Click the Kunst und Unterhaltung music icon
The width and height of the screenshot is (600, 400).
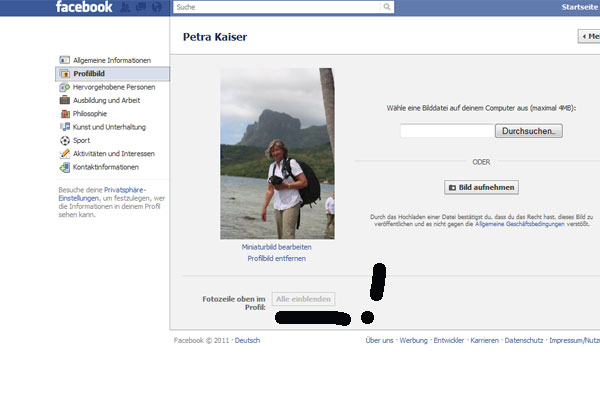65,127
